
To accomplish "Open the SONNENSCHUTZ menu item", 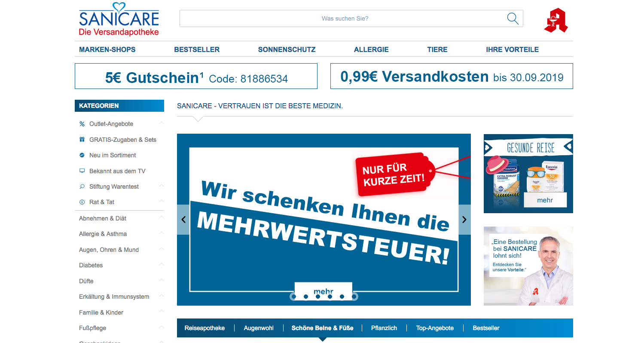I will [287, 49].
